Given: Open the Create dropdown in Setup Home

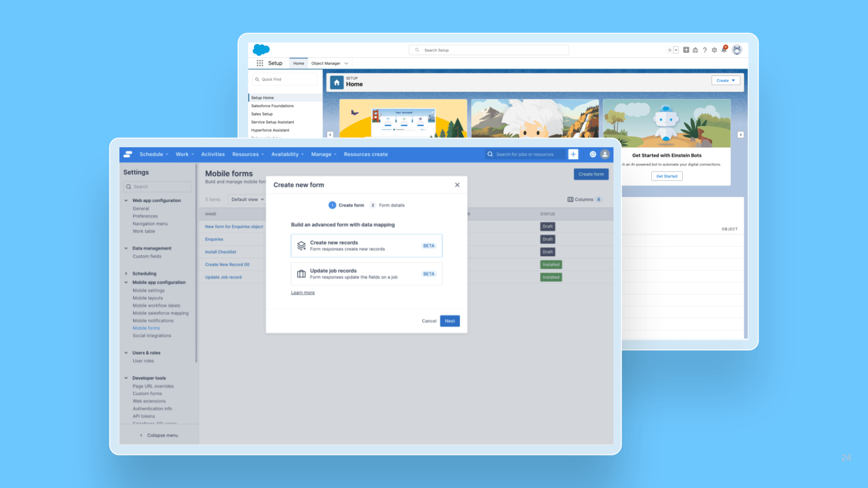Looking at the screenshot, I should (x=726, y=80).
